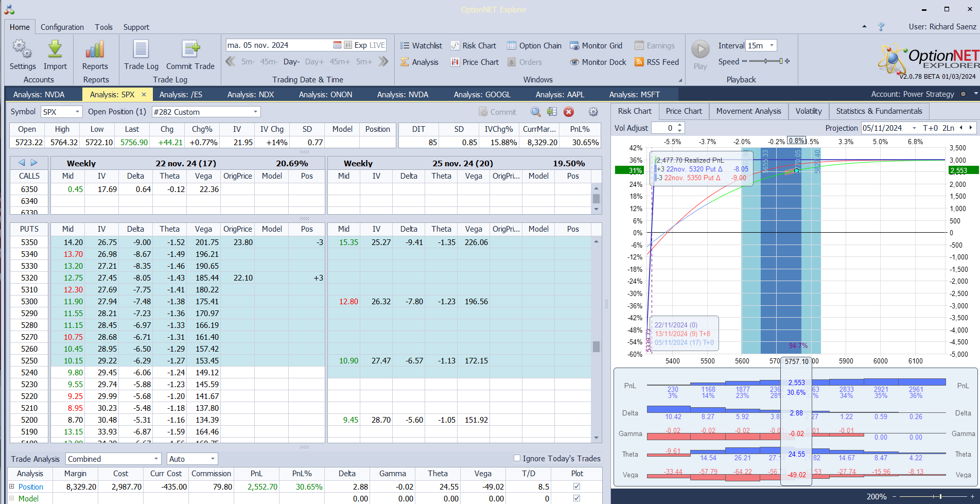Open the calendar picker for trading date

tap(337, 45)
